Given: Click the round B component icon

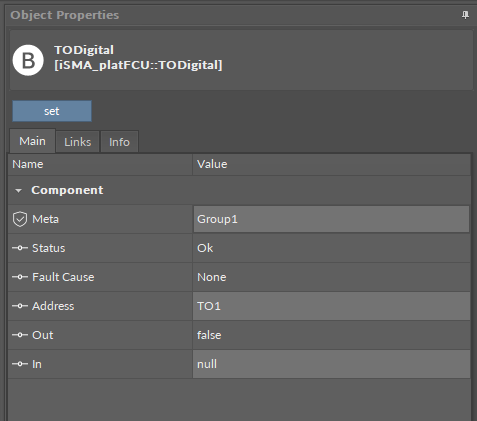Looking at the screenshot, I should click(28, 60).
